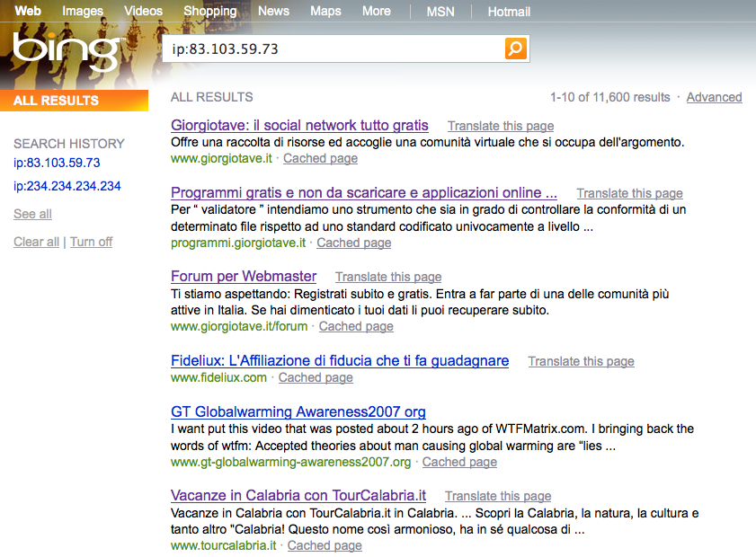Translate the Programmi gratis result
This screenshot has height=557, width=756.
[629, 193]
